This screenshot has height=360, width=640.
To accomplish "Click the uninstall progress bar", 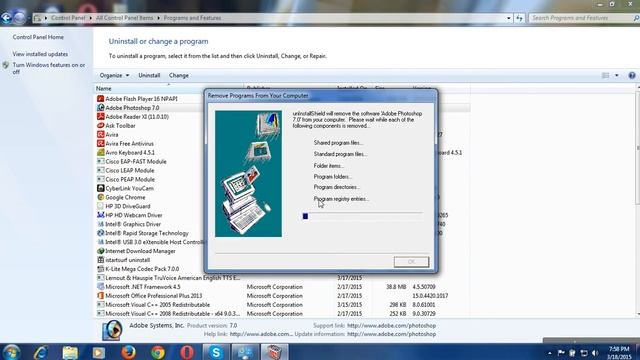I will [x=362, y=216].
